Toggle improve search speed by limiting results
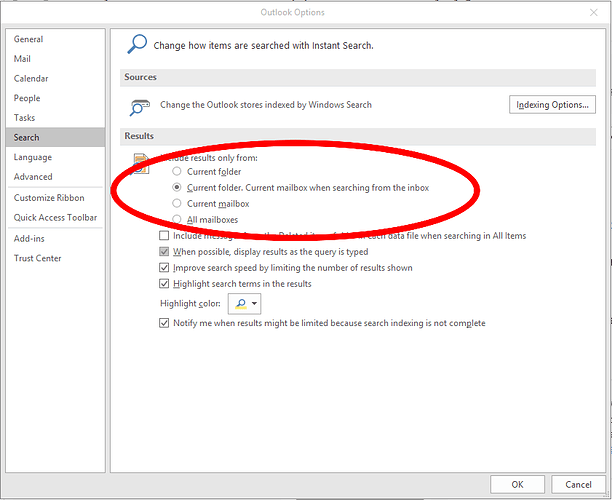This screenshot has width=612, height=500. [x=164, y=267]
